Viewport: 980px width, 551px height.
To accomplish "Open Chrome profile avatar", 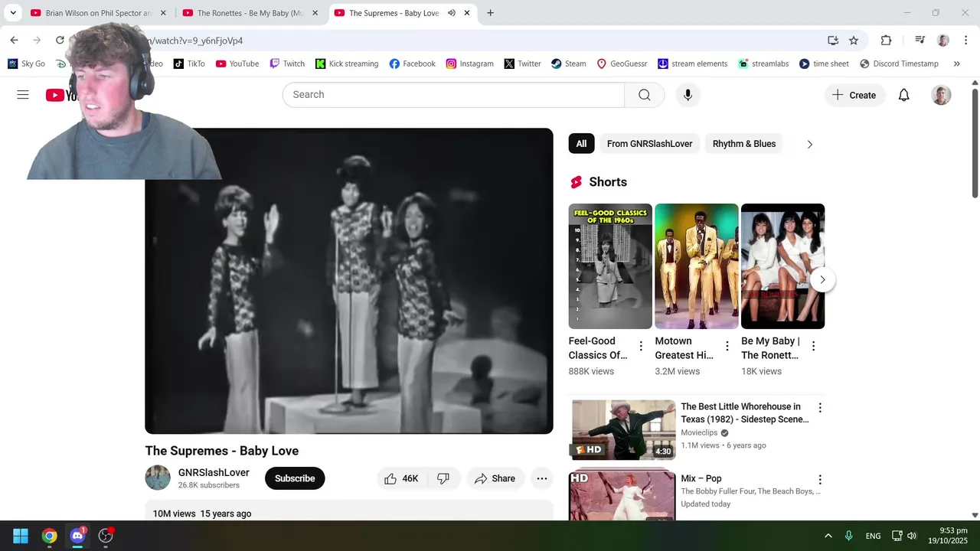I will [x=943, y=41].
